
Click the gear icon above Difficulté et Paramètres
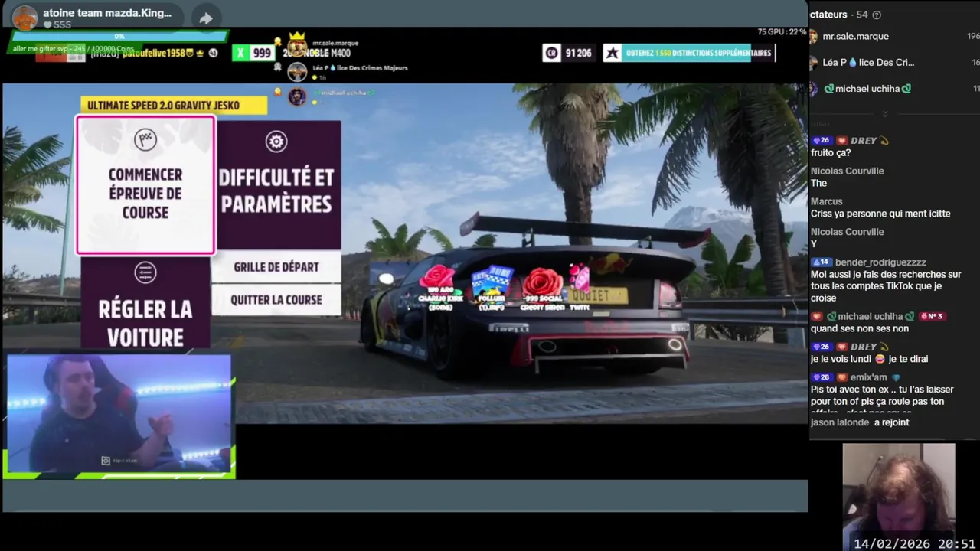[x=276, y=141]
